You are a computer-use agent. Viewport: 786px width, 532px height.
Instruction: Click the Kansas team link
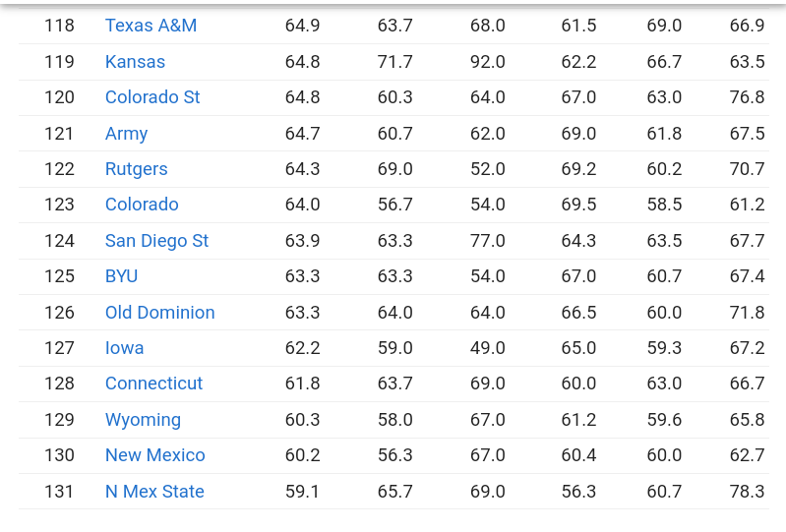(x=135, y=62)
